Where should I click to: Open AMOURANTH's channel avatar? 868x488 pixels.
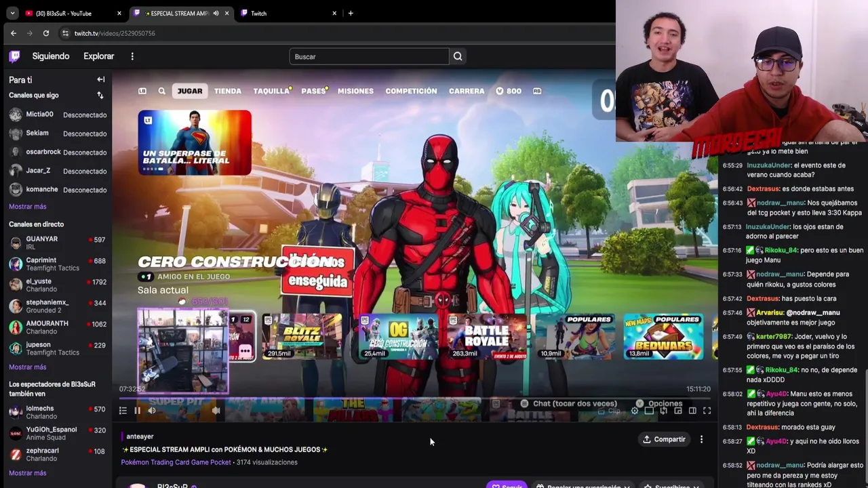pyautogui.click(x=16, y=327)
